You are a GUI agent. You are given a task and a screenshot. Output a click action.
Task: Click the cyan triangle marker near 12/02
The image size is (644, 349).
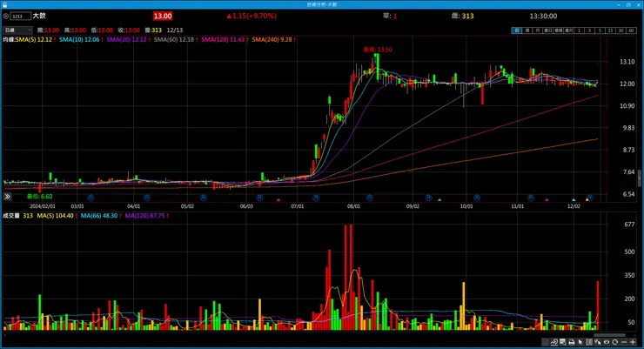574,200
